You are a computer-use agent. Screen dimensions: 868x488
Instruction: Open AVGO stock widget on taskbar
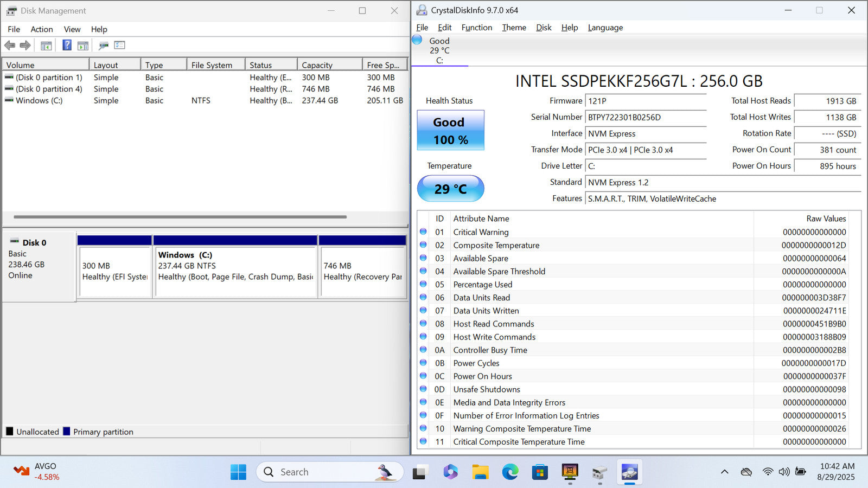click(x=37, y=472)
